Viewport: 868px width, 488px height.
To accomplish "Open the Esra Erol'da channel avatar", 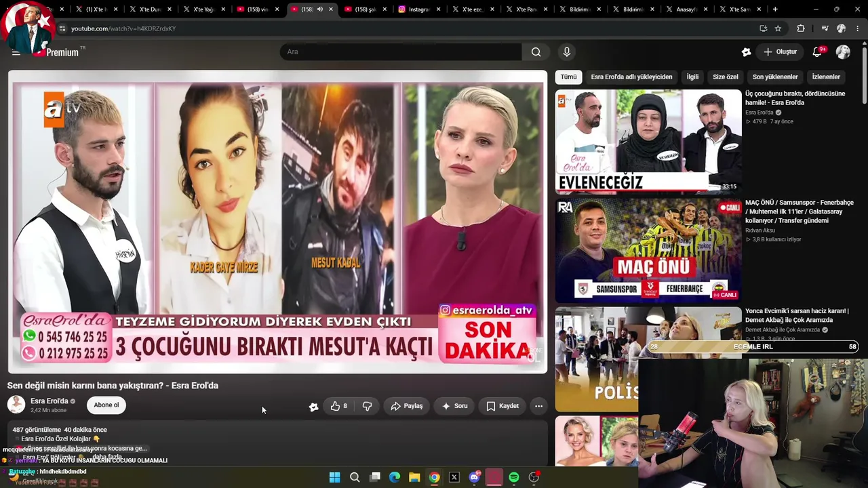I will tap(16, 405).
